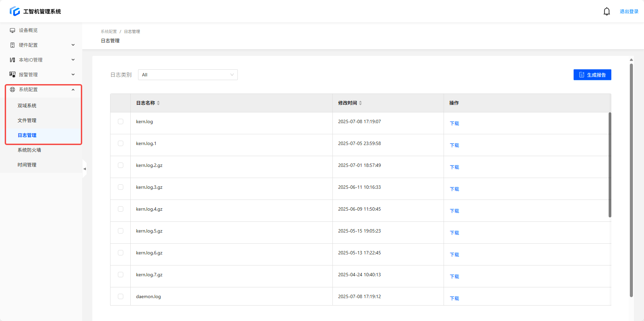Collapse the sidebar with the arrow handle
Viewport: 644px width, 321px height.
point(85,169)
